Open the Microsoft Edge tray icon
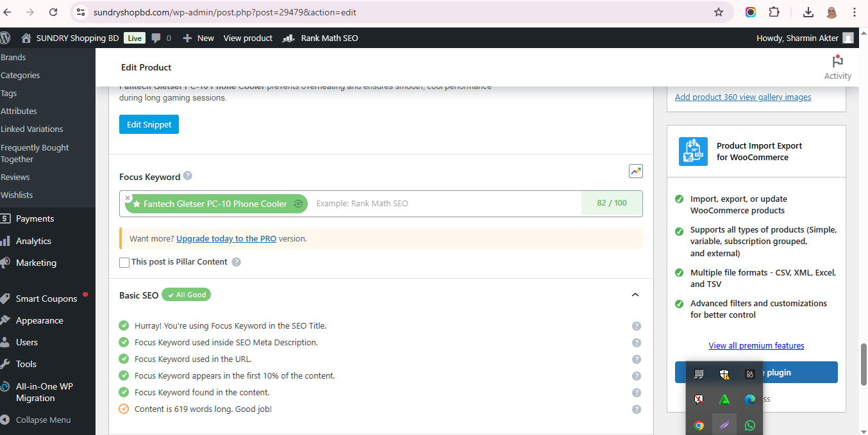This screenshot has height=435, width=868. tap(750, 400)
